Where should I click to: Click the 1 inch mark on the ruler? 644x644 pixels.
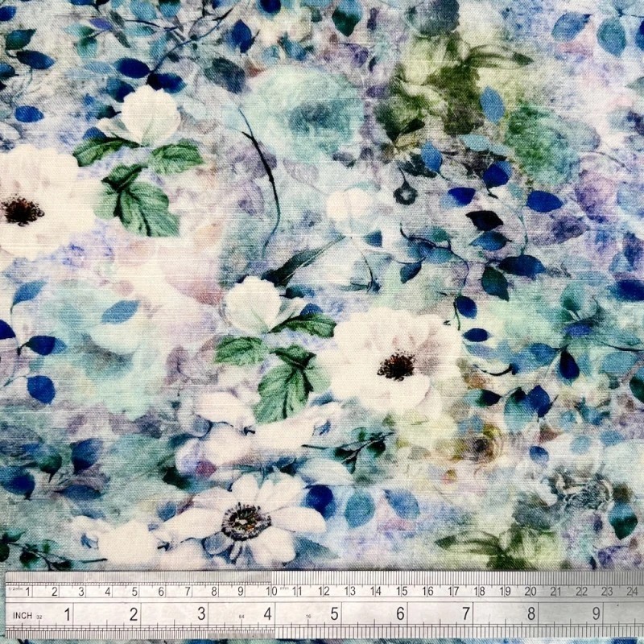68,615
